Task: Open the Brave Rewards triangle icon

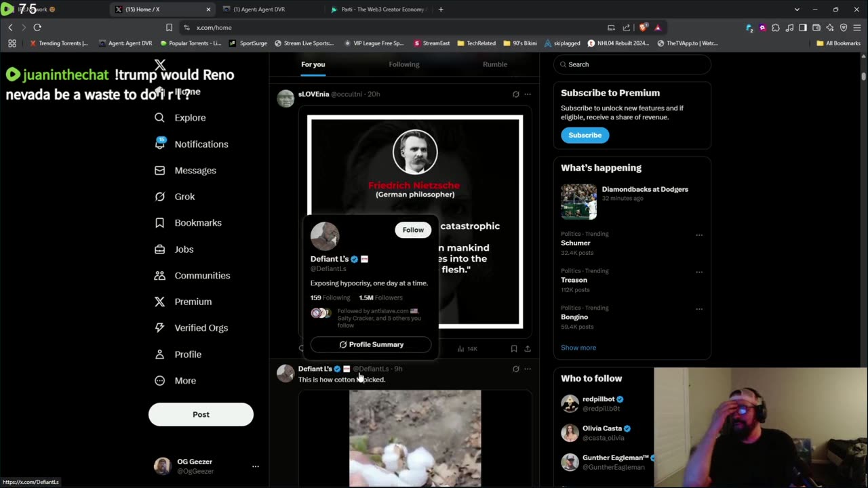Action: (x=657, y=28)
